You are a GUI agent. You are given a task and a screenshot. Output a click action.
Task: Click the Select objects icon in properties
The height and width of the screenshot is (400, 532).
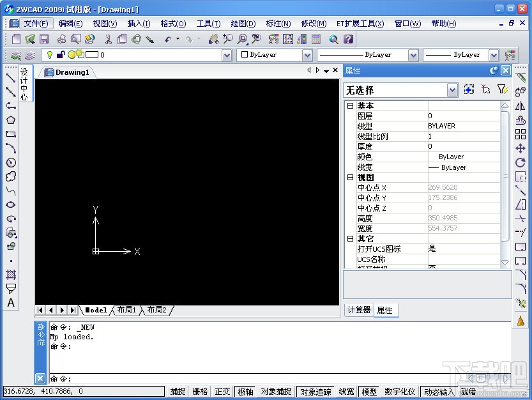point(485,89)
